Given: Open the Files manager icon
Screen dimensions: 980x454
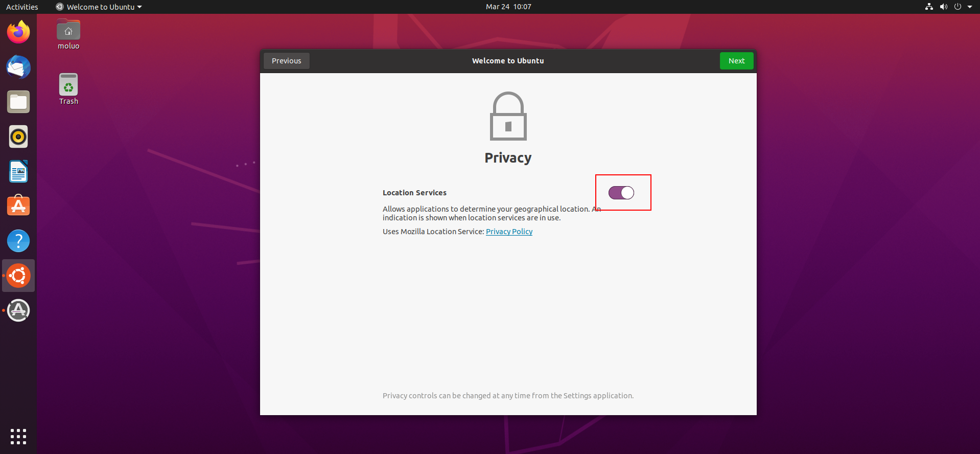Looking at the screenshot, I should pos(18,102).
